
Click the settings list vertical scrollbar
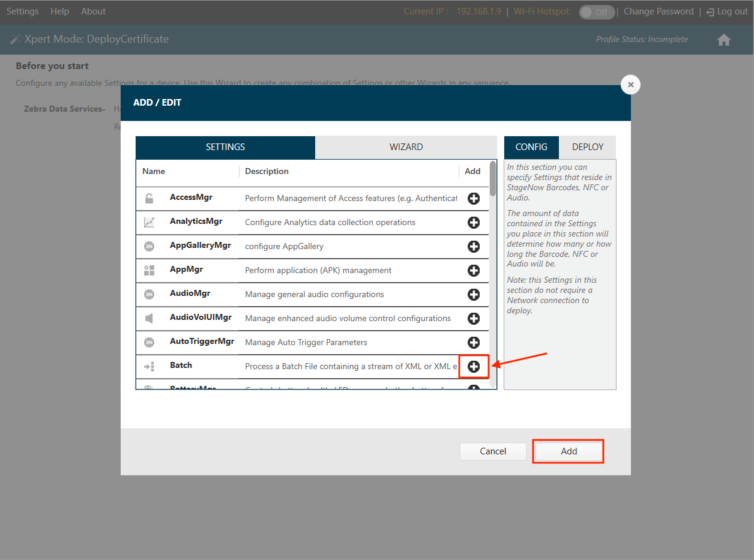click(493, 179)
